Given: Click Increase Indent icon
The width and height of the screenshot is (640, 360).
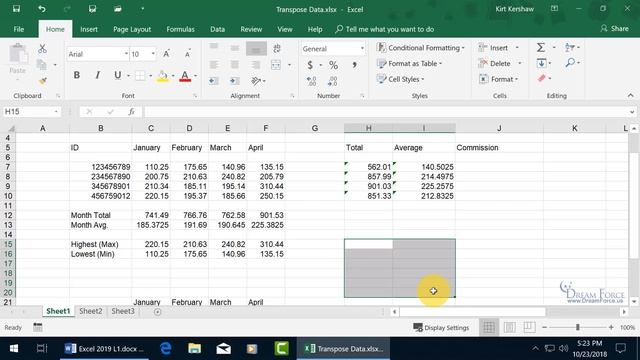Looking at the screenshot, I should 234,81.
